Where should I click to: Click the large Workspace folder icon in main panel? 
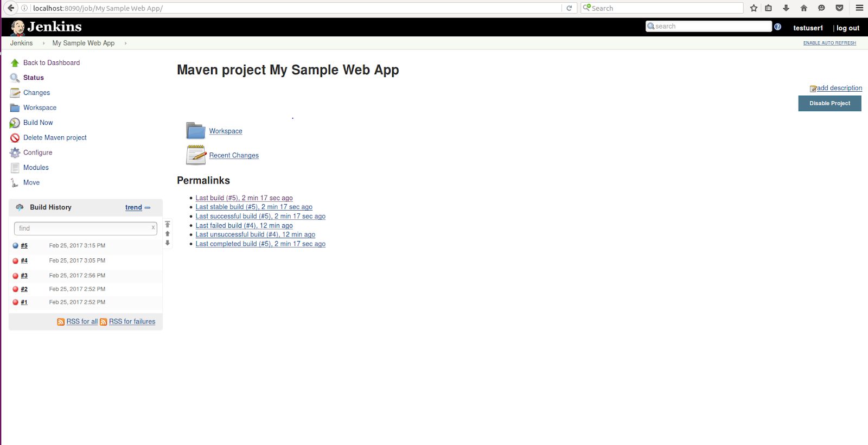click(195, 131)
